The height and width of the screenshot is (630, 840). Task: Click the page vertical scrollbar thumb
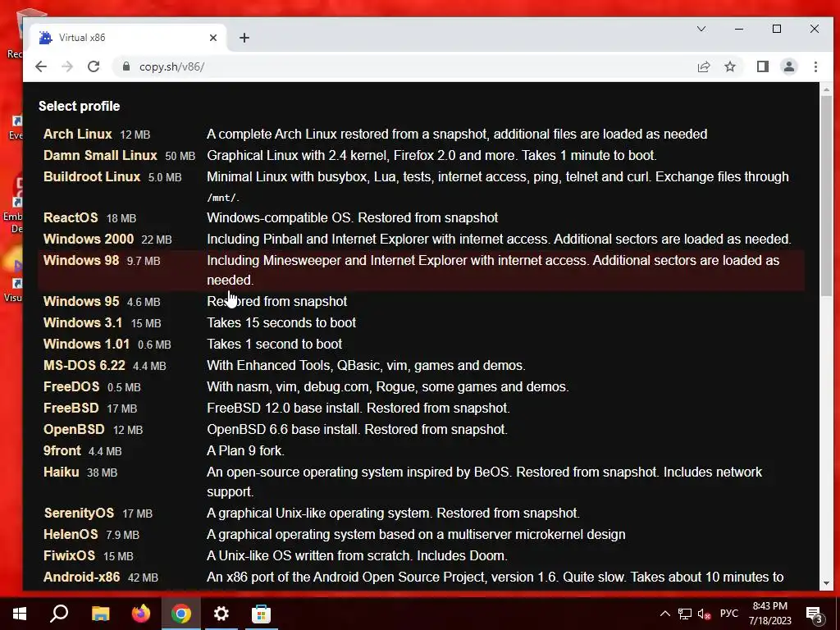pyautogui.click(x=826, y=195)
